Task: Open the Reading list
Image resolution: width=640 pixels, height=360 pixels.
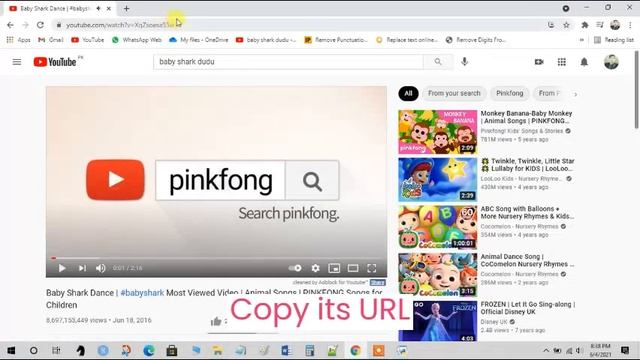Action: tap(614, 40)
